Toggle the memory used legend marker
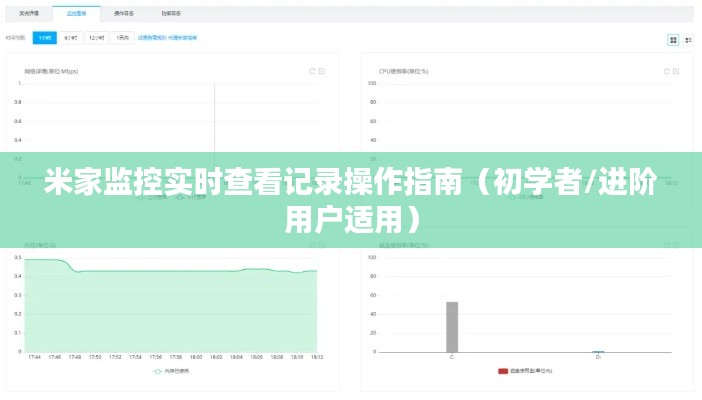702x400 pixels. (x=157, y=371)
